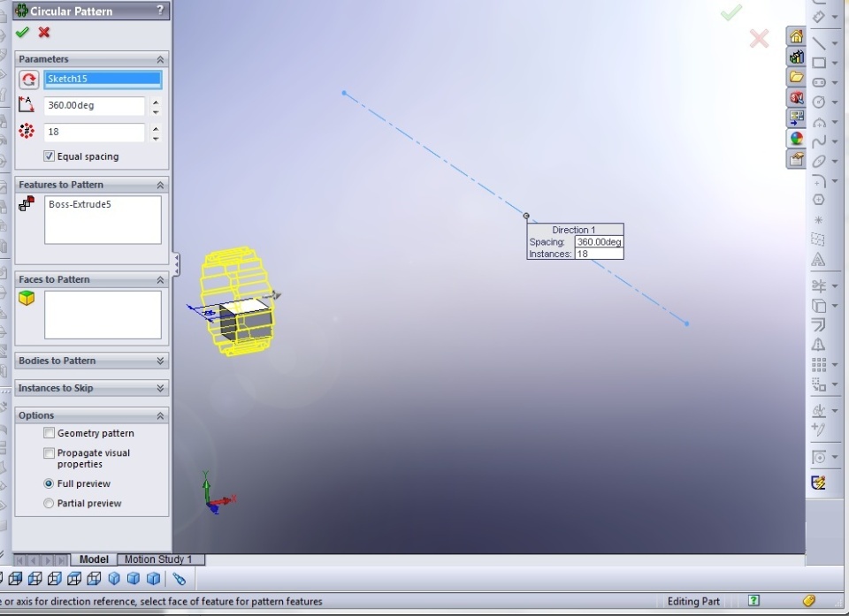The image size is (849, 616).
Task: Toggle the Equal spacing checkbox
Action: (x=49, y=156)
